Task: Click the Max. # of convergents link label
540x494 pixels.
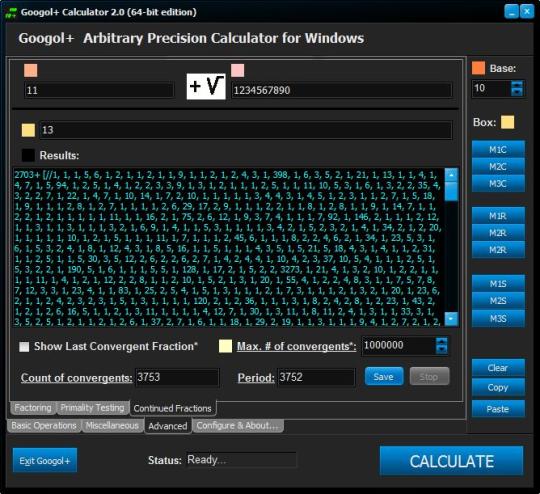Action: (297, 346)
